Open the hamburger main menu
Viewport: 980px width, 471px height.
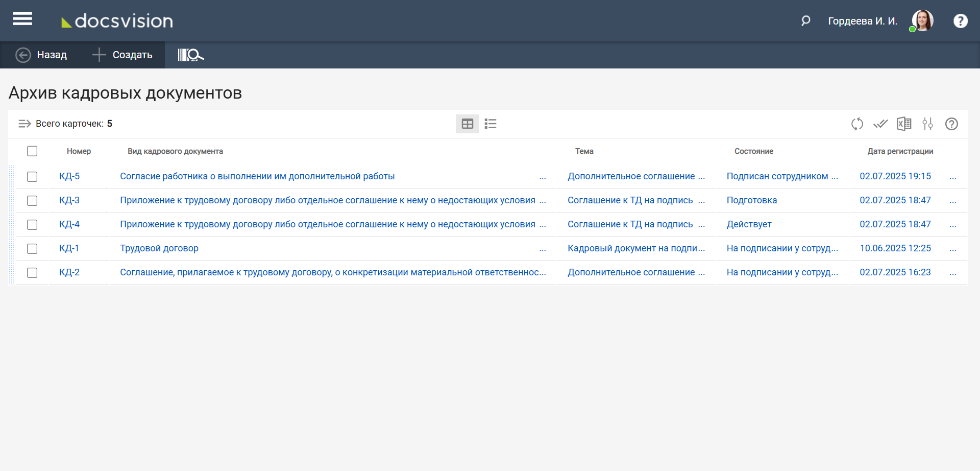(22, 19)
